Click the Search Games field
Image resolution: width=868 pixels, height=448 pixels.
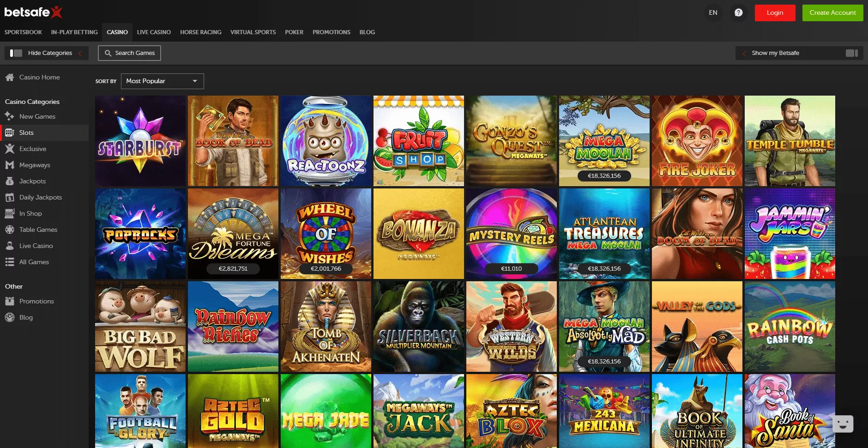click(x=130, y=53)
